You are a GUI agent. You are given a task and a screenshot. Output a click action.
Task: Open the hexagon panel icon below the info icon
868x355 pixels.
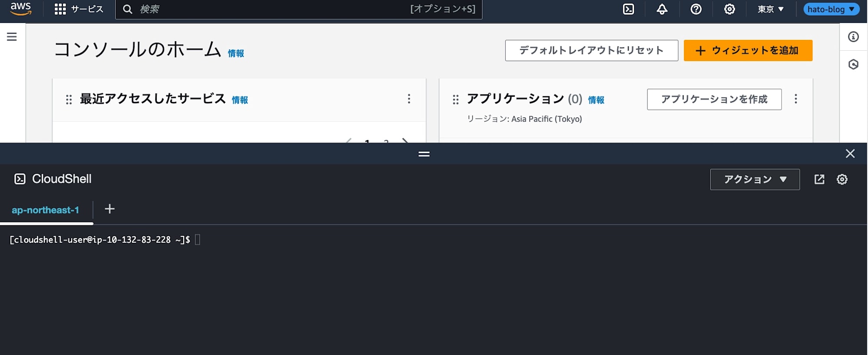(853, 65)
